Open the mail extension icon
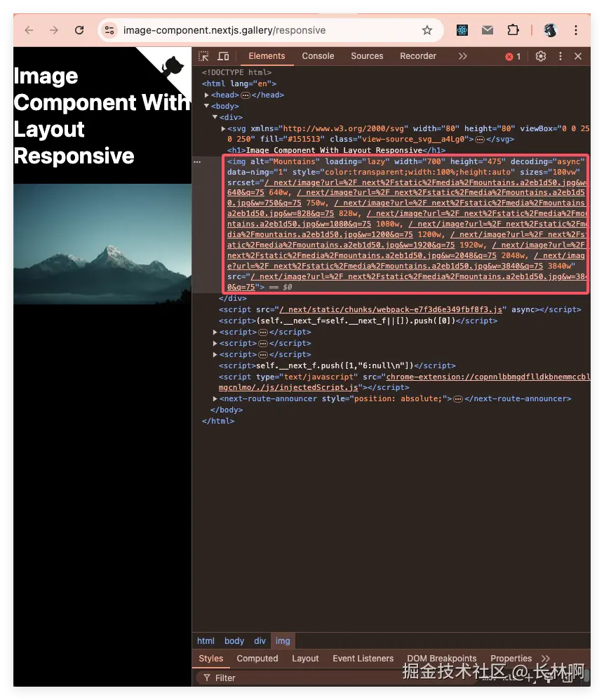The image size is (604, 700). (x=488, y=30)
